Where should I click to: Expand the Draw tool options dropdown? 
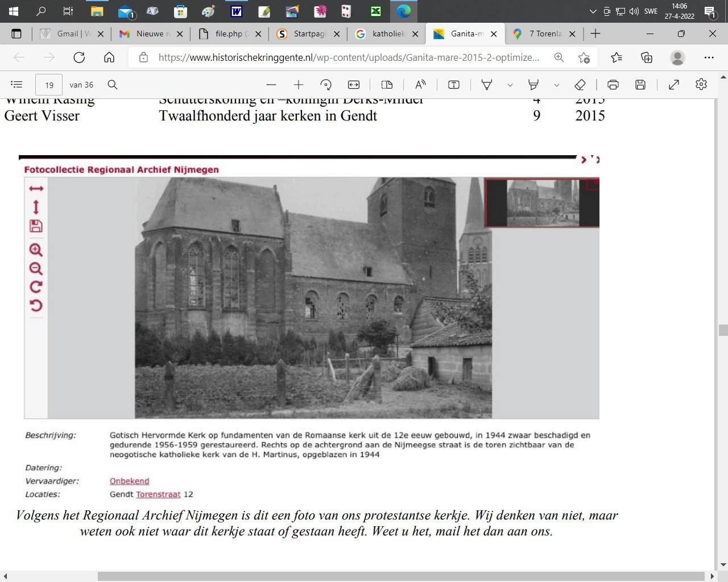[x=510, y=85]
